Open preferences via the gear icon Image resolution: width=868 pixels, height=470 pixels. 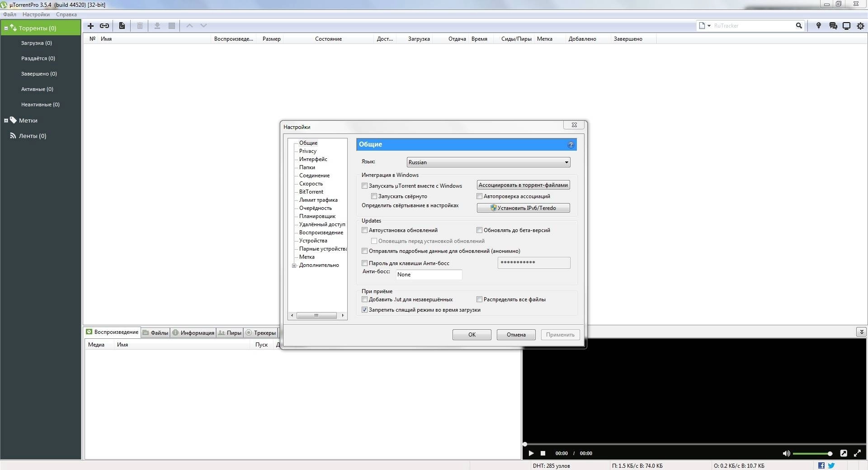860,26
